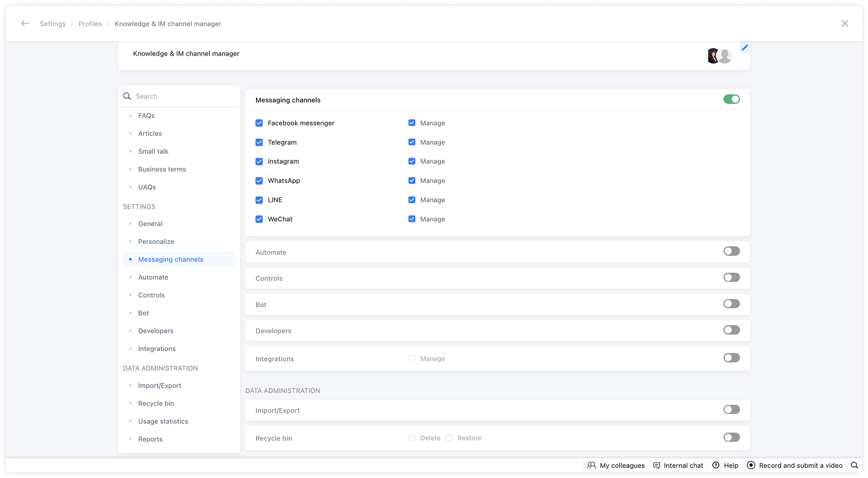Open My colleagues panel
Image resolution: width=868 pixels, height=478 pixels.
(x=616, y=466)
